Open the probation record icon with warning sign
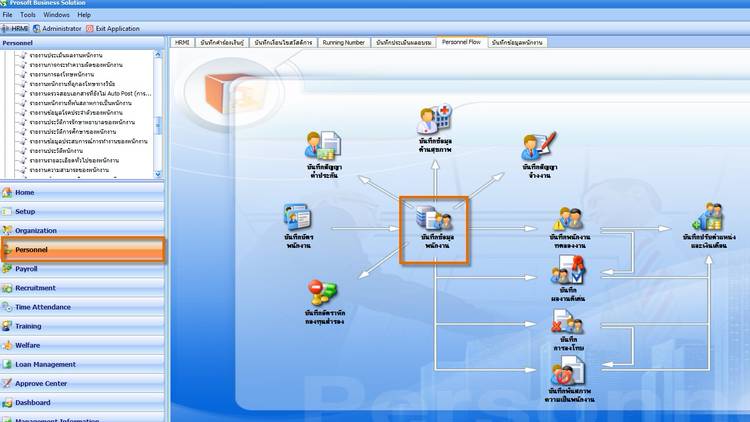Viewport: 750px width, 422px height. pos(569,219)
